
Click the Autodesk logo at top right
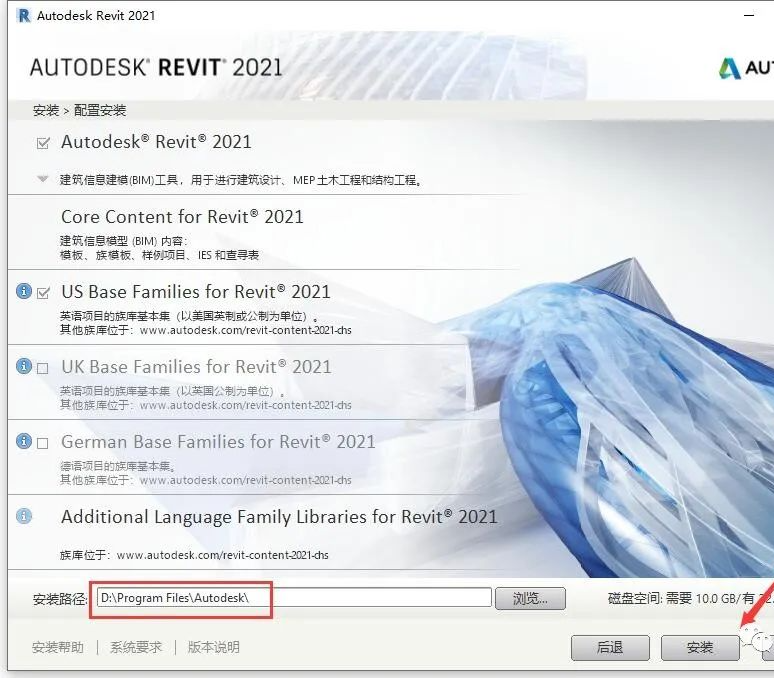(745, 68)
